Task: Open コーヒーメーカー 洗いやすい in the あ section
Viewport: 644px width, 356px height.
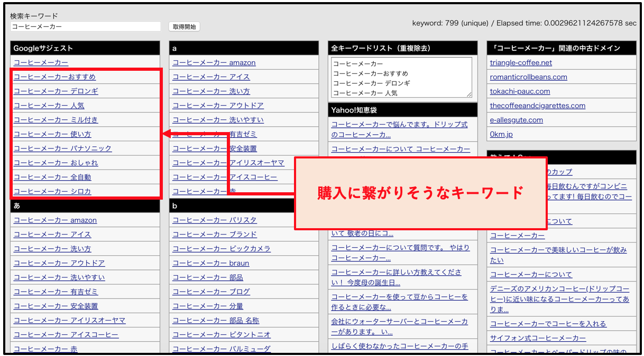Action: pos(59,277)
